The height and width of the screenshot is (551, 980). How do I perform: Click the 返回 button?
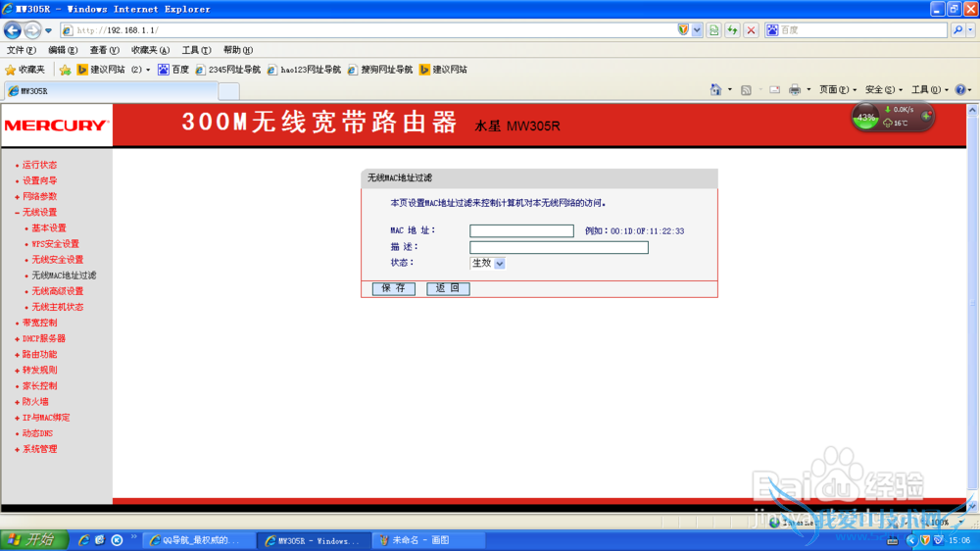(x=448, y=288)
